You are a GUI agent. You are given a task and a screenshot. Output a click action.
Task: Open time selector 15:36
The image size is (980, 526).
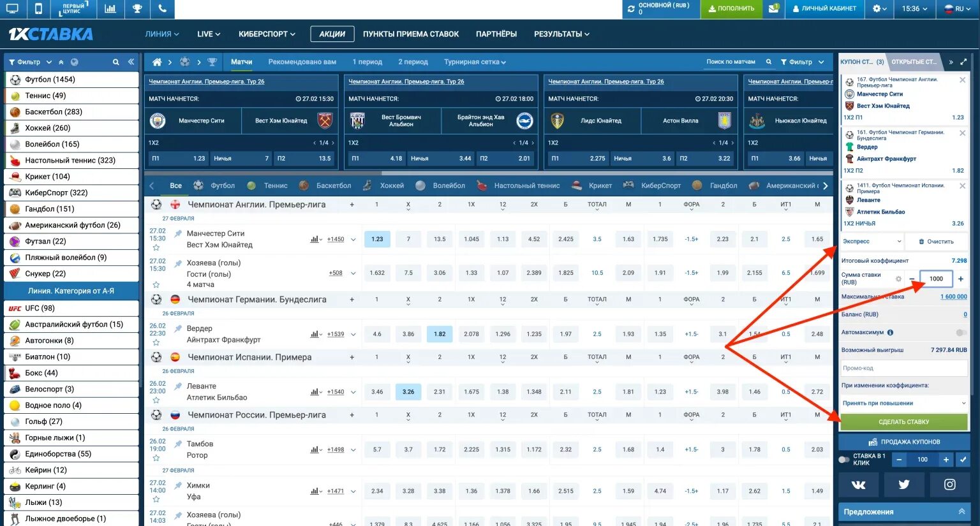tap(915, 9)
